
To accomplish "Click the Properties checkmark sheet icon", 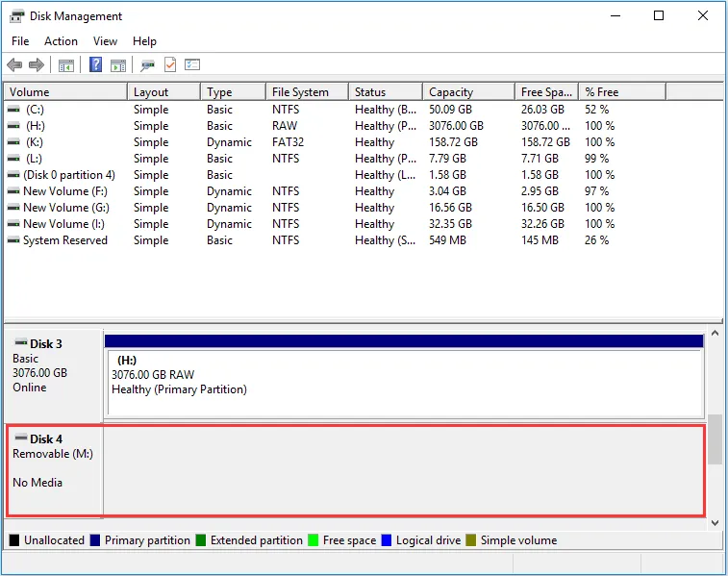I will [x=170, y=65].
